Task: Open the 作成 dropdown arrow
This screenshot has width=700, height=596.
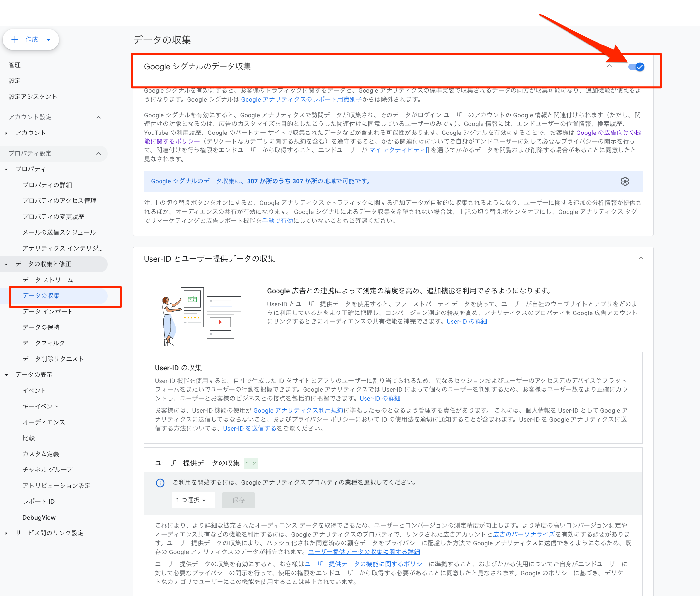Action: [x=49, y=40]
